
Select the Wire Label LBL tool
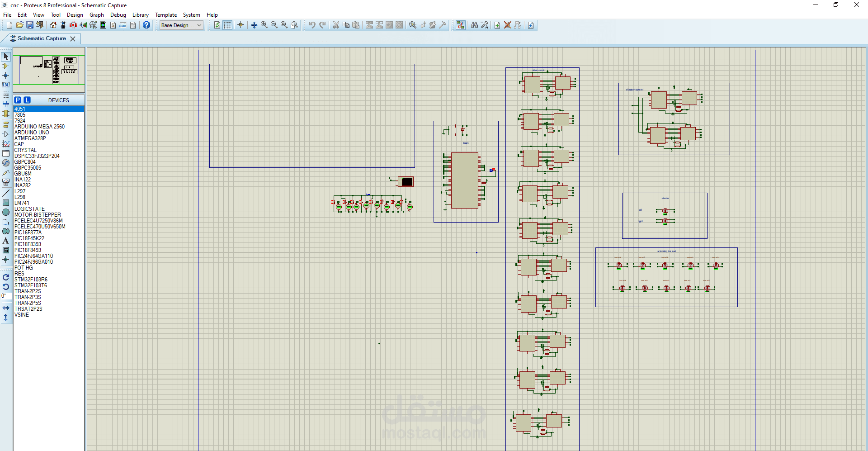click(x=6, y=85)
